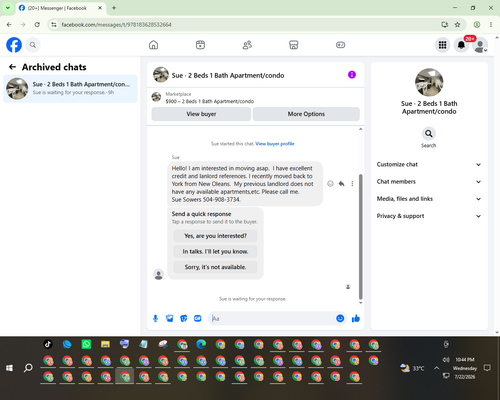Expand Privacy & support section

click(429, 216)
